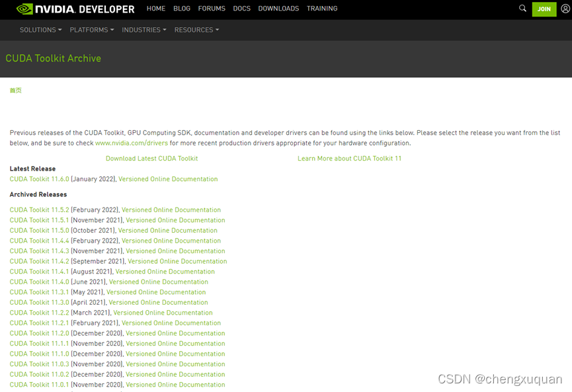
Task: Open the search magnifier icon
Action: pos(522,8)
